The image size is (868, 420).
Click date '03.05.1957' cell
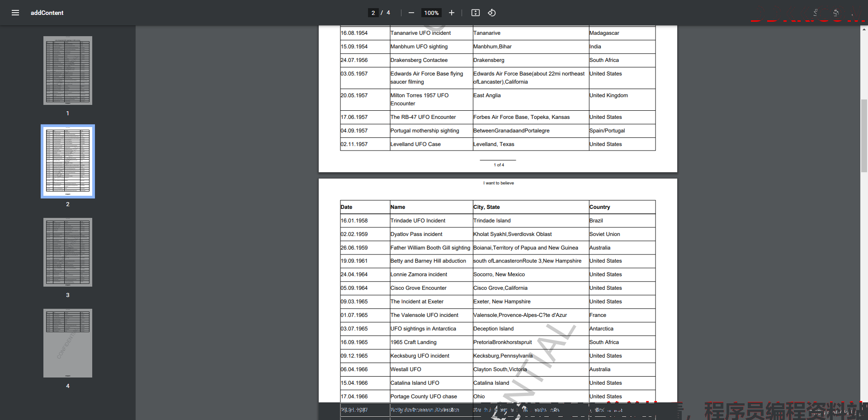pyautogui.click(x=365, y=78)
